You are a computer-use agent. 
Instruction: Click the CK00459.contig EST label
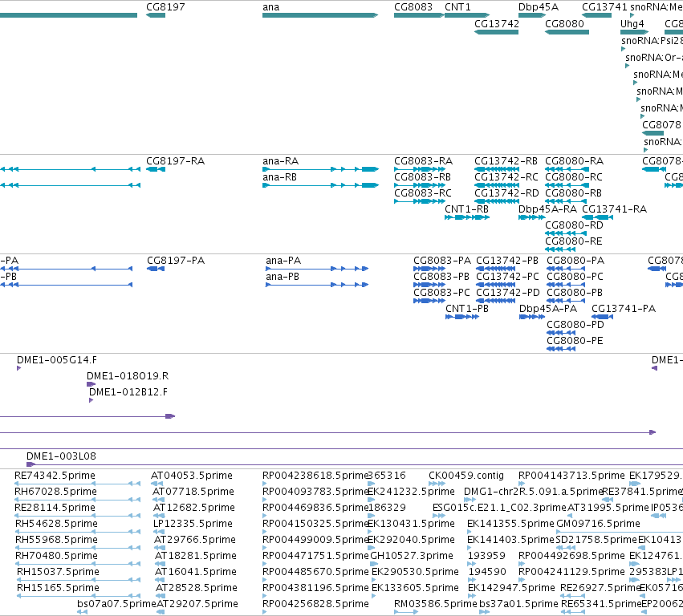click(466, 476)
